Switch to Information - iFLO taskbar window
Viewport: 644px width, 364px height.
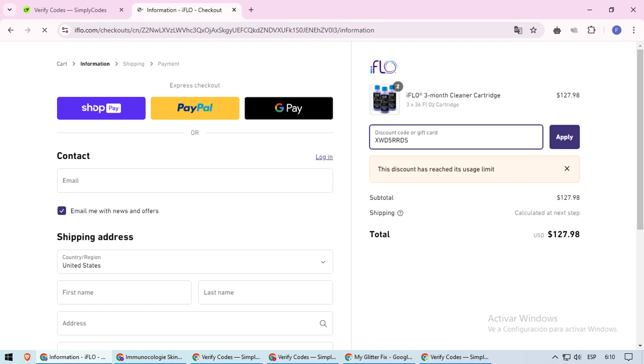(x=73, y=357)
